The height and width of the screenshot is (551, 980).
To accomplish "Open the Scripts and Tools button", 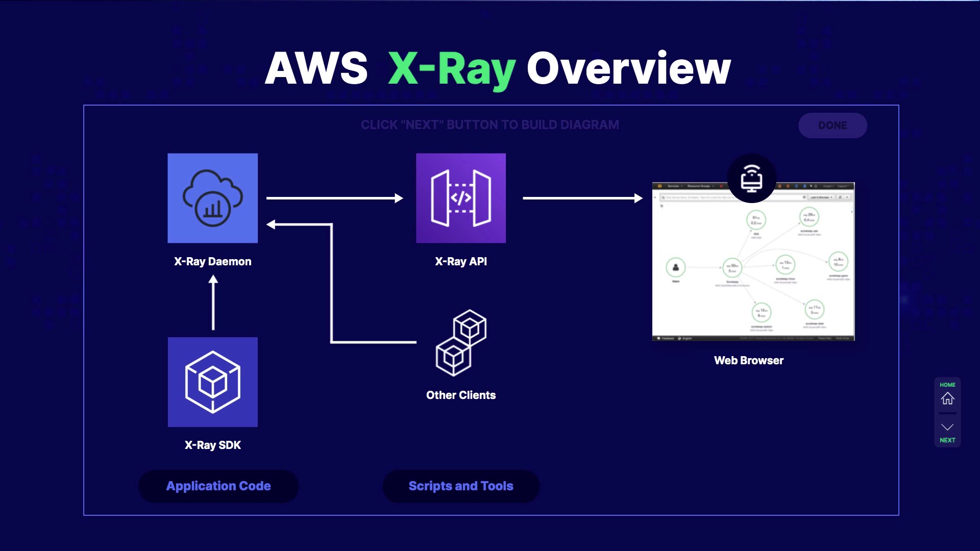I will [460, 486].
